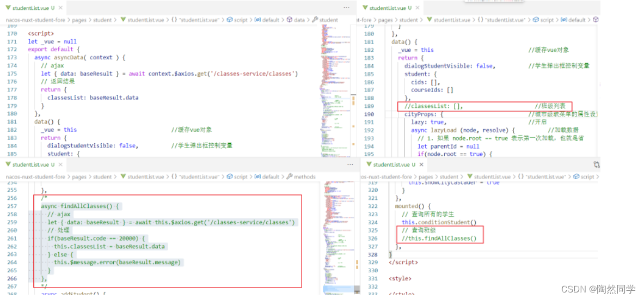Viewport: 644px width, 299px height.
Task: Click Vue file icon in bottom-right breadcrumb
Action: pyautogui.click(x=470, y=177)
